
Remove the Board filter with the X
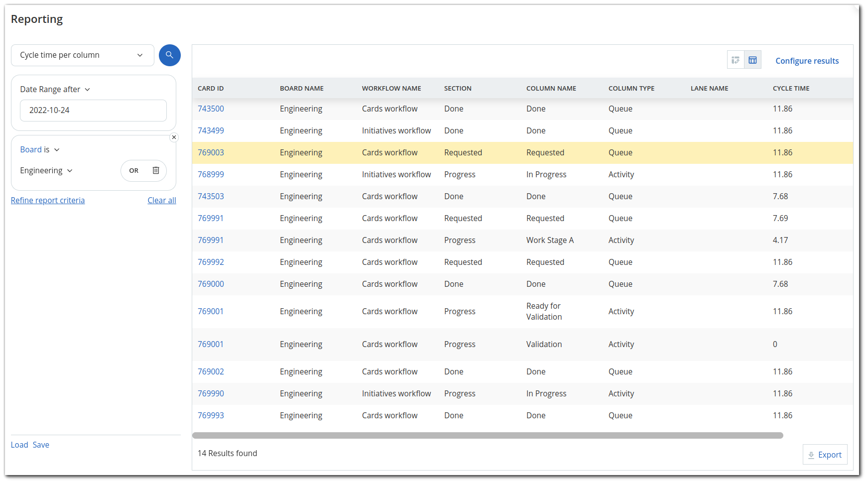point(174,137)
